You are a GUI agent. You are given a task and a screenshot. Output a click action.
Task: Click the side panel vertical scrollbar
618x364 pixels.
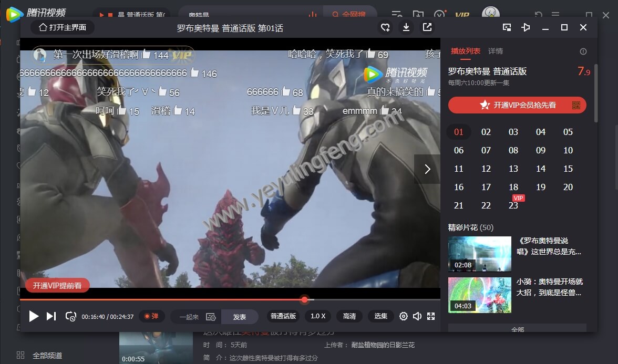[595, 93]
